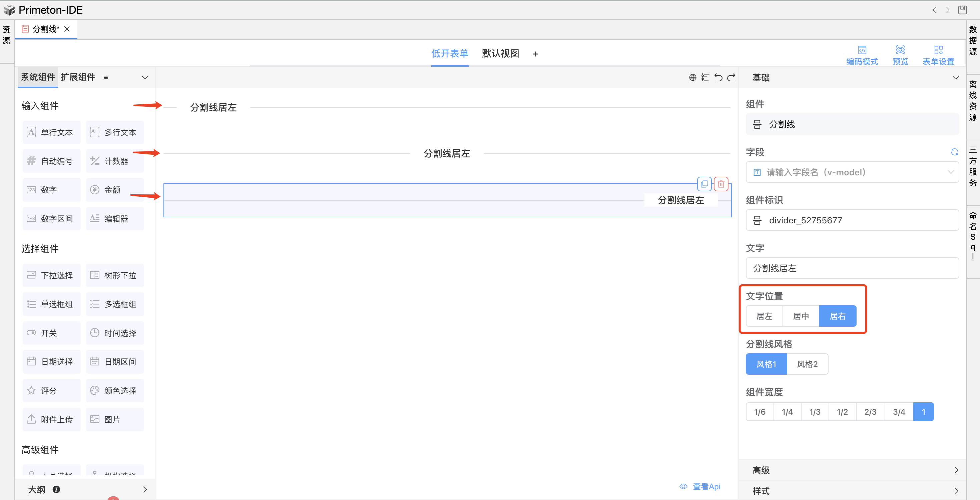Click the 文字 text input field
Screen dimensions: 980x500
point(852,268)
